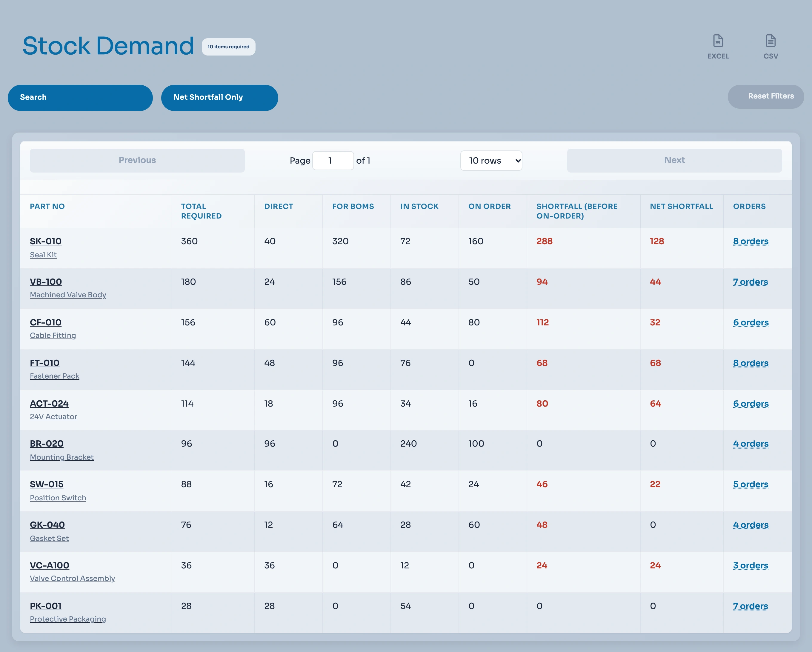Viewport: 812px width, 652px height.
Task: Sort by In Stock column header
Action: (419, 206)
